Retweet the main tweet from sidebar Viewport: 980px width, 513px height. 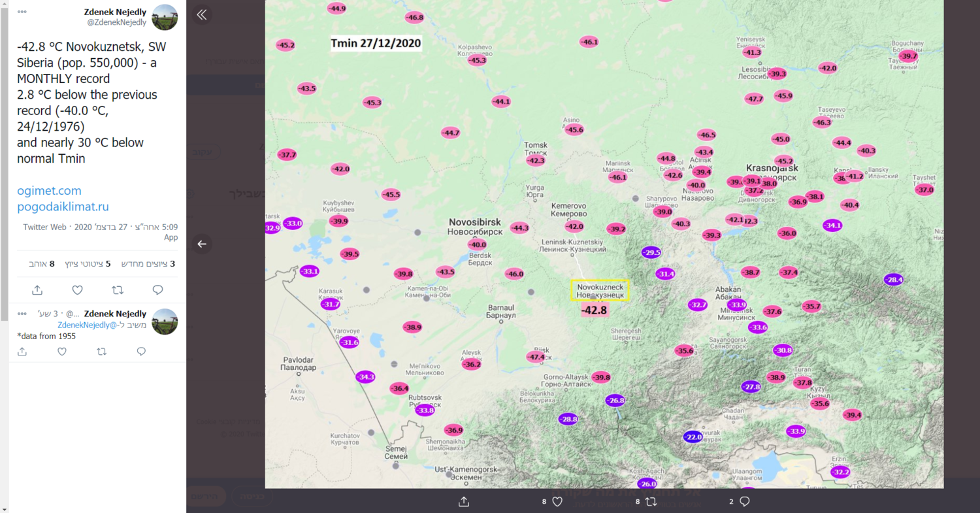118,290
